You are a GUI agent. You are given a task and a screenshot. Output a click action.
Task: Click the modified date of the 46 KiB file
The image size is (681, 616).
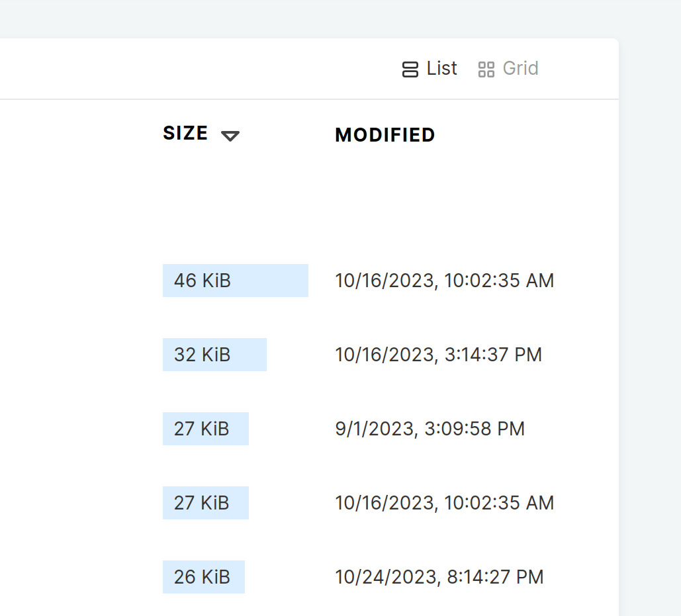[x=445, y=281]
